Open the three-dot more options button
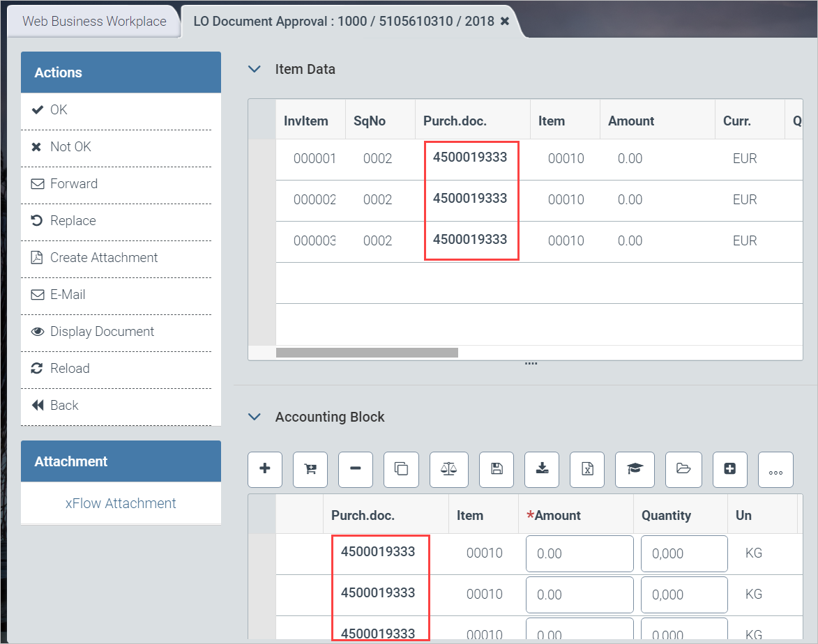 [x=775, y=470]
